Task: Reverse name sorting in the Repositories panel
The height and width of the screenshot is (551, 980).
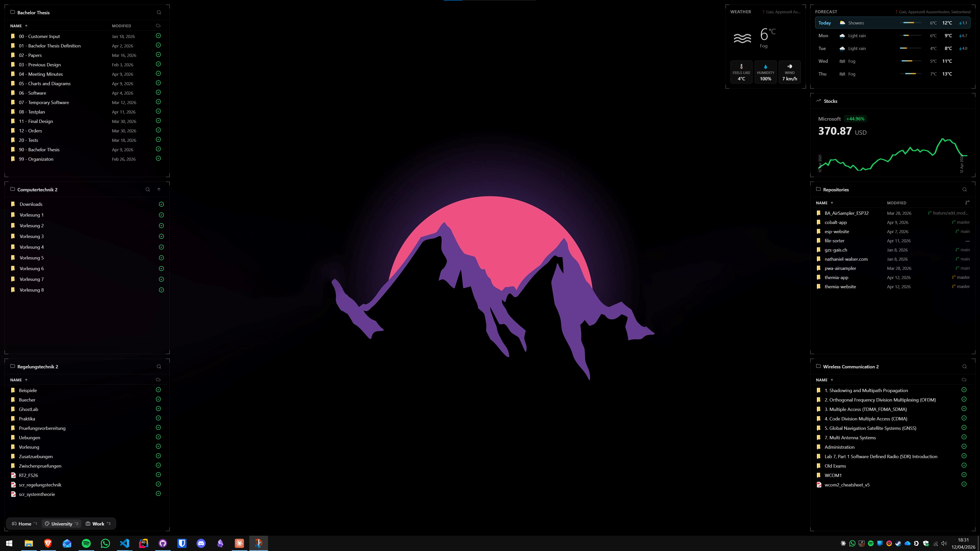Action: pyautogui.click(x=832, y=203)
